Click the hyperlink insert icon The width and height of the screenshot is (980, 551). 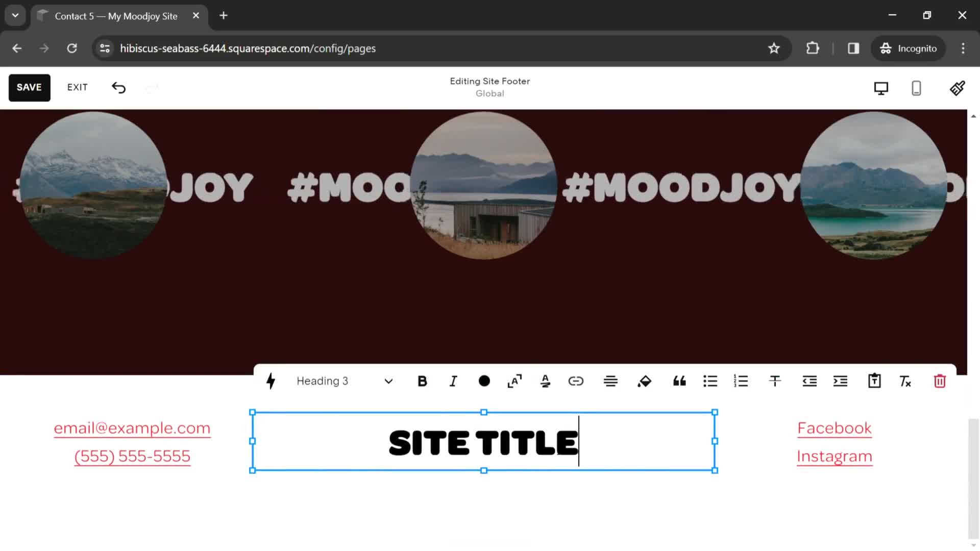click(575, 382)
